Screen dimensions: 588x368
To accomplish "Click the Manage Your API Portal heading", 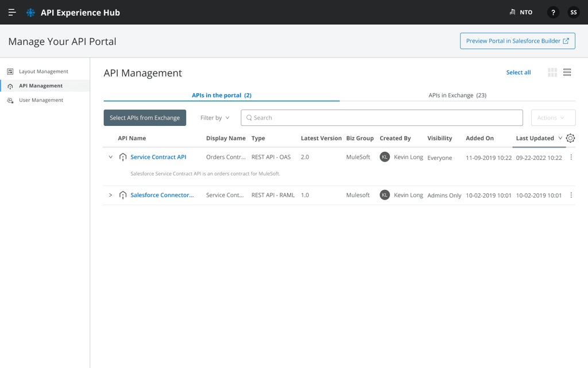I will (62, 41).
